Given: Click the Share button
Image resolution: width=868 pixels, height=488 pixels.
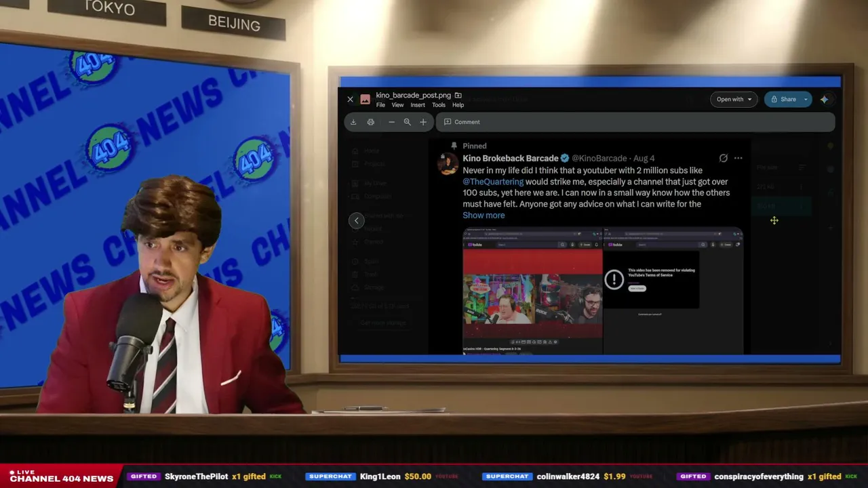Looking at the screenshot, I should (783, 99).
